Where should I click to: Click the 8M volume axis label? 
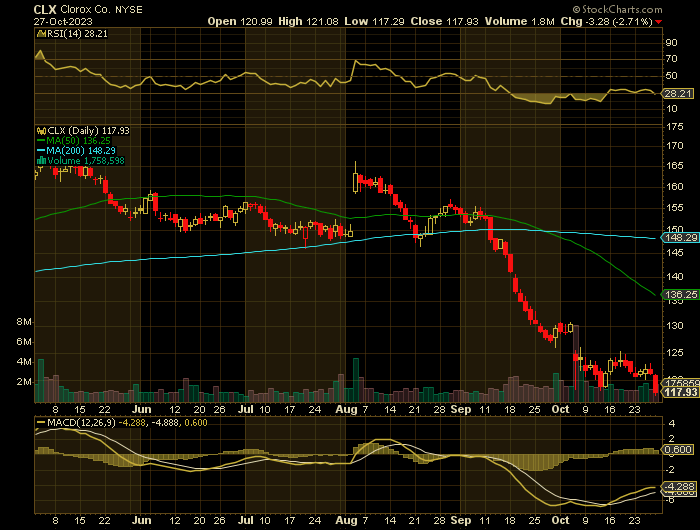click(x=24, y=322)
